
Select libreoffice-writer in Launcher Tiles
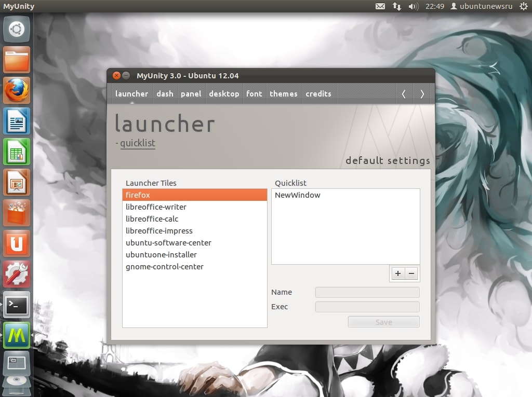tap(195, 207)
